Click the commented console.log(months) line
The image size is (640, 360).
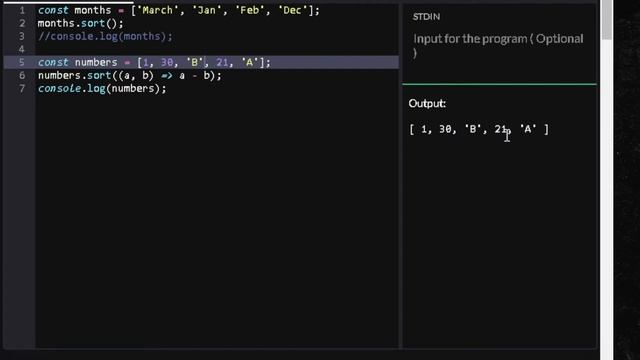coord(105,36)
